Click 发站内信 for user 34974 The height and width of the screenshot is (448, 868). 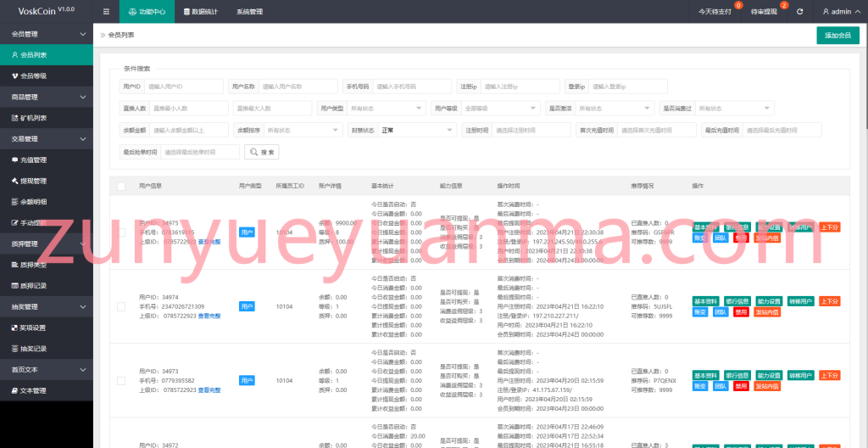[x=766, y=312]
